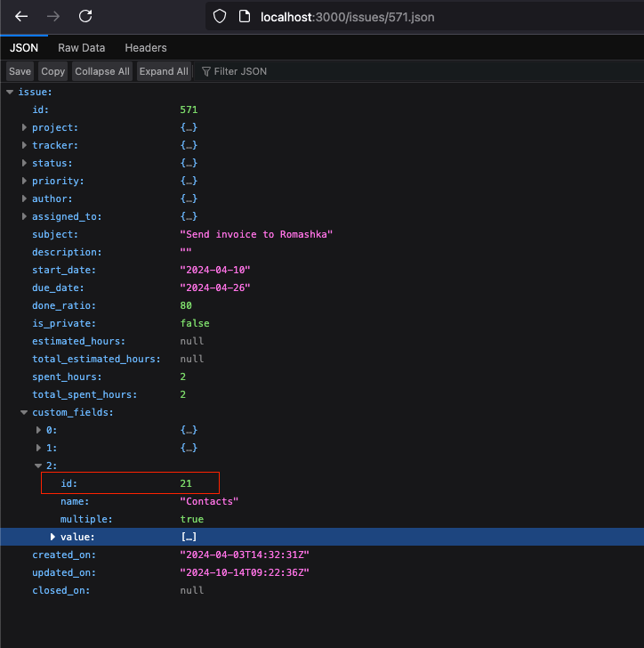Click Expand All button
644x648 pixels.
point(164,71)
